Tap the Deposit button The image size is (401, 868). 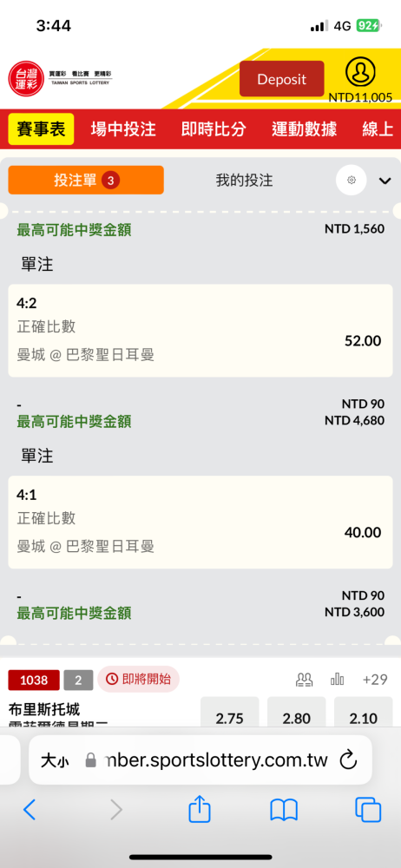281,79
